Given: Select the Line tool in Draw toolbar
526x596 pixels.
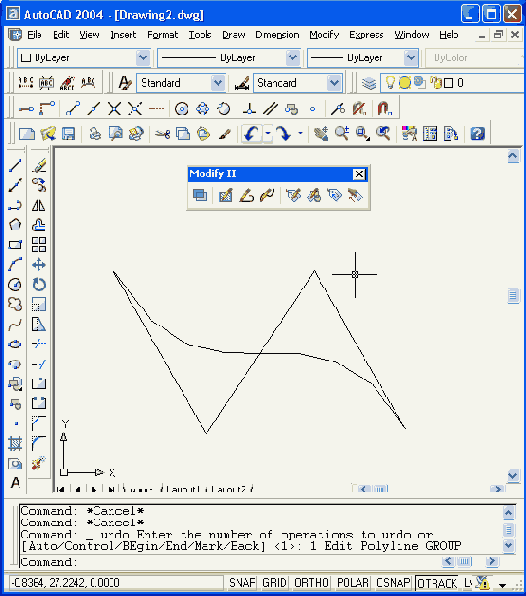Looking at the screenshot, I should pos(15,166).
